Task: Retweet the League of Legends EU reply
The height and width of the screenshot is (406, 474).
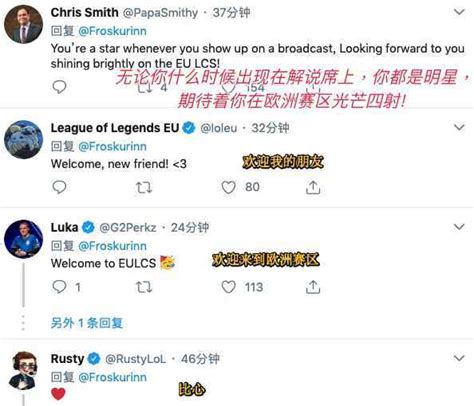Action: pos(144,187)
